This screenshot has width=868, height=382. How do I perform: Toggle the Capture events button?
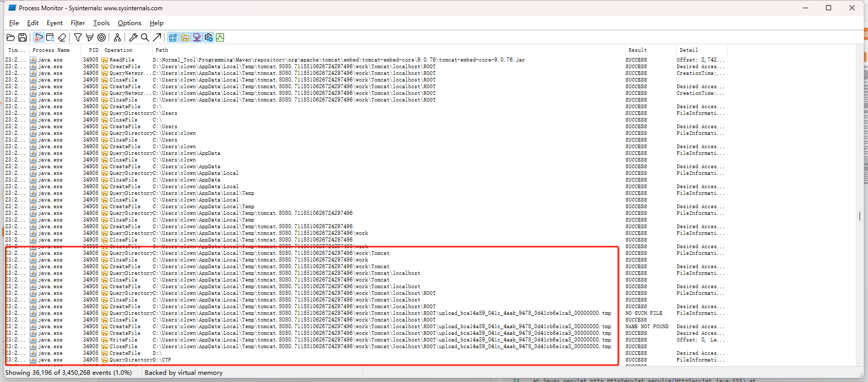pos(38,37)
